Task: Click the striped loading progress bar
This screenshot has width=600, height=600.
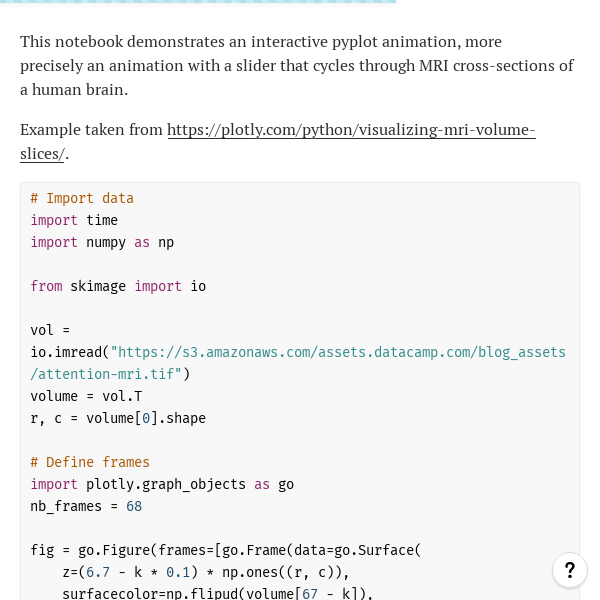Action: tap(198, 2)
